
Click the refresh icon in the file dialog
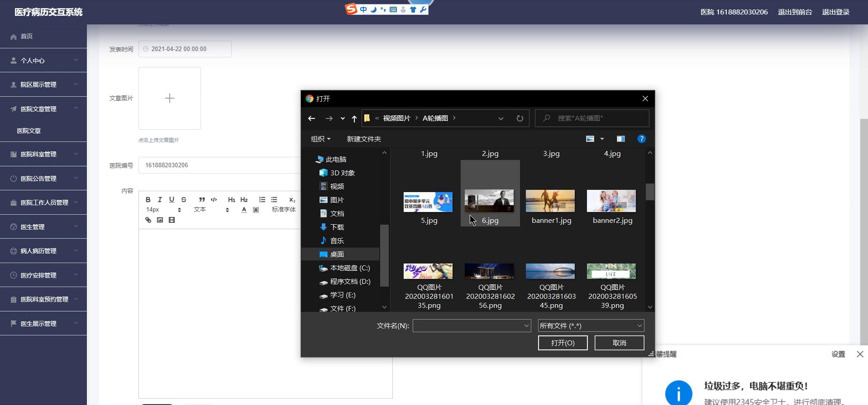point(520,118)
